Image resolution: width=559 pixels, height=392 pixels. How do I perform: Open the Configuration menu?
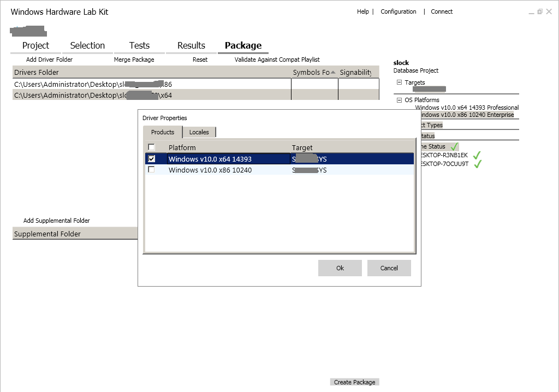398,11
